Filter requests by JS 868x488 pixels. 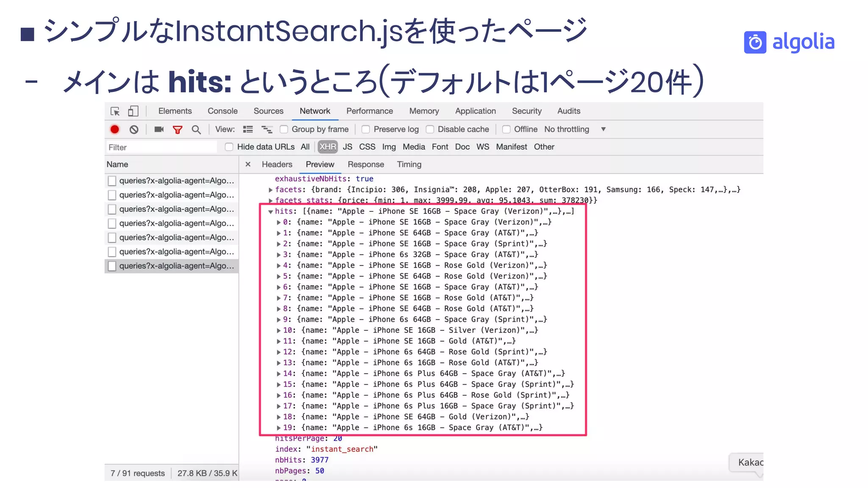click(348, 147)
